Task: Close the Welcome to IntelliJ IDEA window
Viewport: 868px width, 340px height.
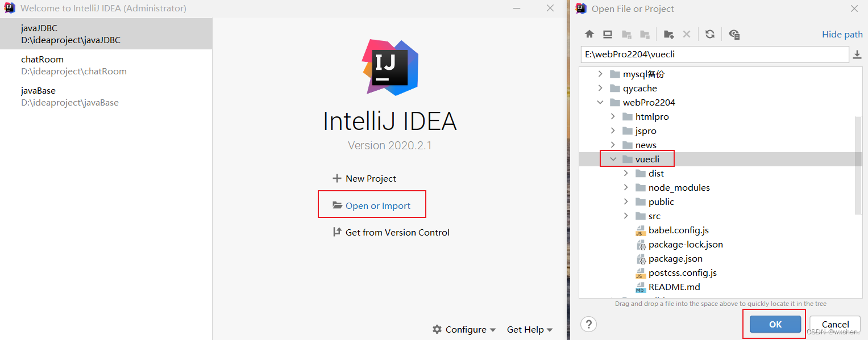Action: click(550, 9)
